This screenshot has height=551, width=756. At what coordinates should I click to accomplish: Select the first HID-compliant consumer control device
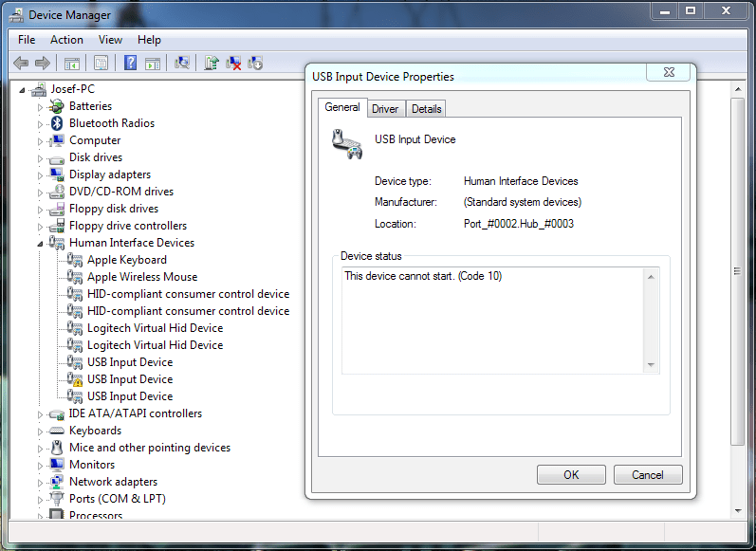(x=188, y=294)
